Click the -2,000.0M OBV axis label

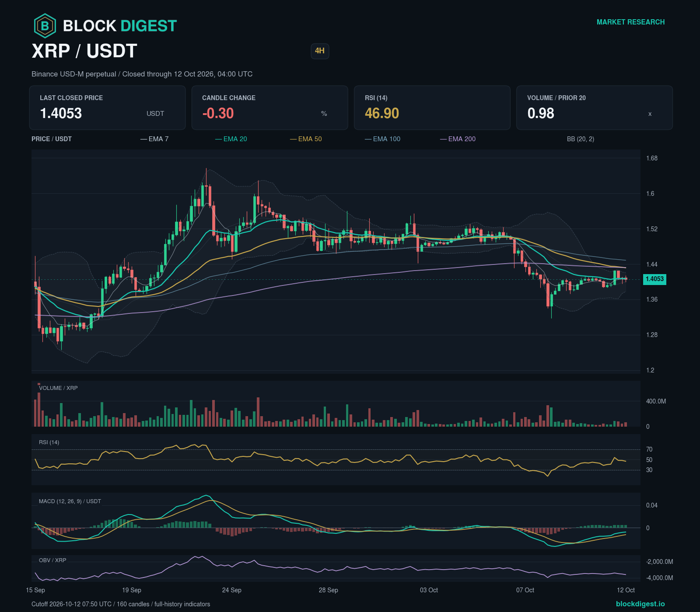pyautogui.click(x=660, y=562)
